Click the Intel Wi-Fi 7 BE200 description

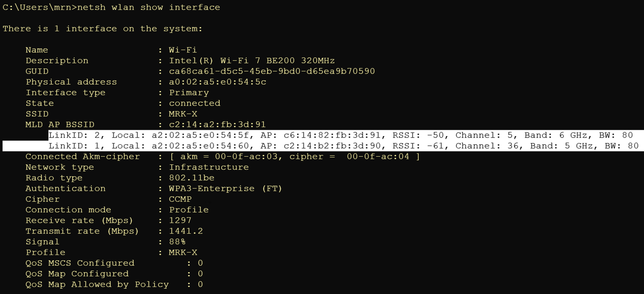[252, 61]
